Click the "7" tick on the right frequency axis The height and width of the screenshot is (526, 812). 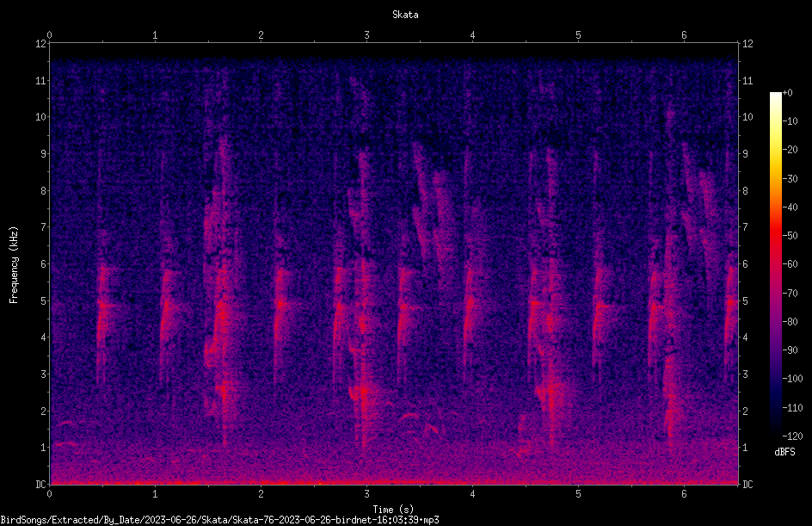745,227
